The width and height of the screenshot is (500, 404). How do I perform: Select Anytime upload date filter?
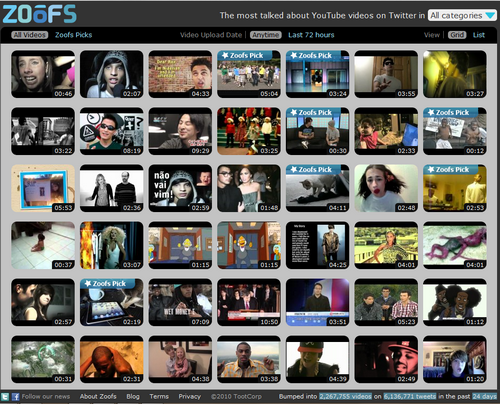(266, 35)
